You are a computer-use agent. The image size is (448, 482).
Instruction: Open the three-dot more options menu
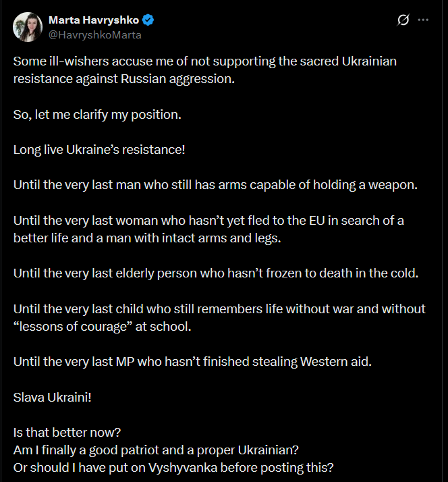(424, 20)
